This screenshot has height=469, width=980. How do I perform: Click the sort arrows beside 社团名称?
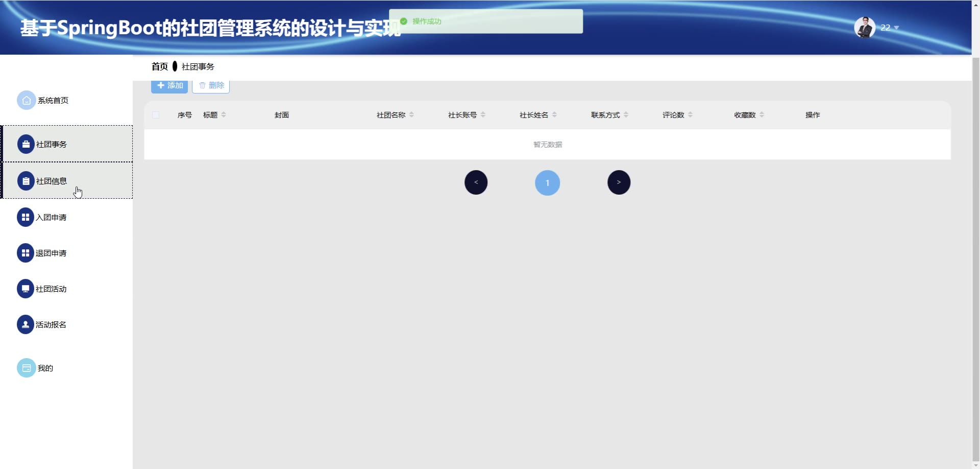click(x=411, y=115)
